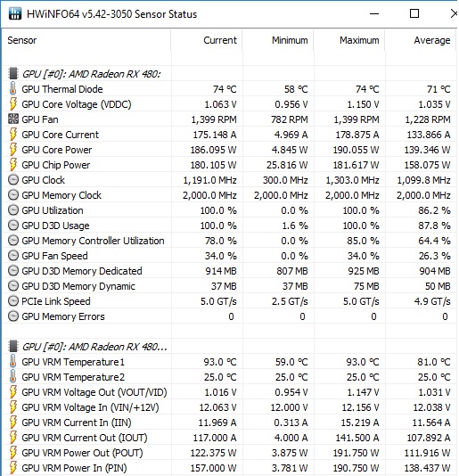Click the chip icon beside GPU [#0]: AMD Radeon RX 480:
This screenshot has height=476, width=459.
[13, 74]
